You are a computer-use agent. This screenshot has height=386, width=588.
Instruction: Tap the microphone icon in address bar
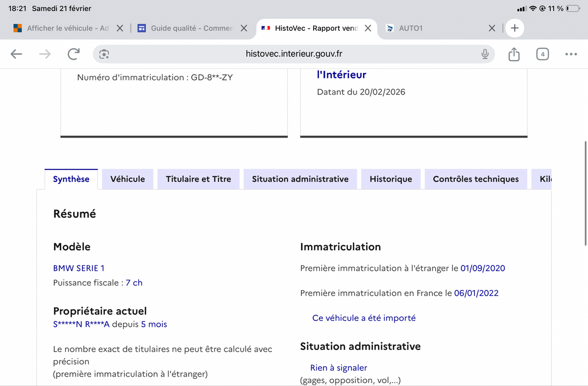(485, 54)
